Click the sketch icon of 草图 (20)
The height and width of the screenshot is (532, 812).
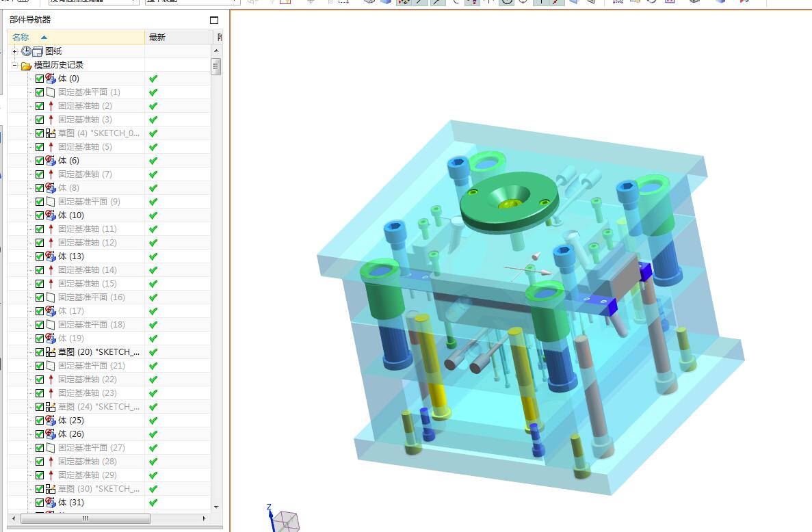pos(51,352)
